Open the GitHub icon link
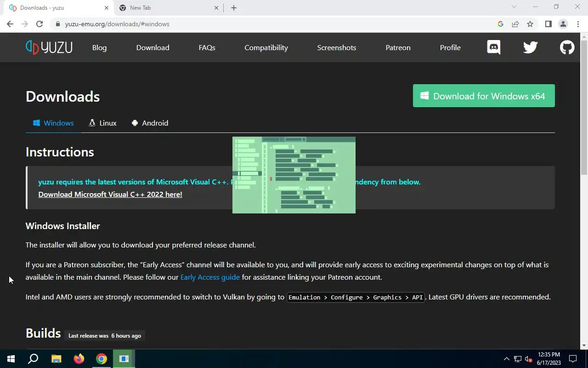 point(567,47)
